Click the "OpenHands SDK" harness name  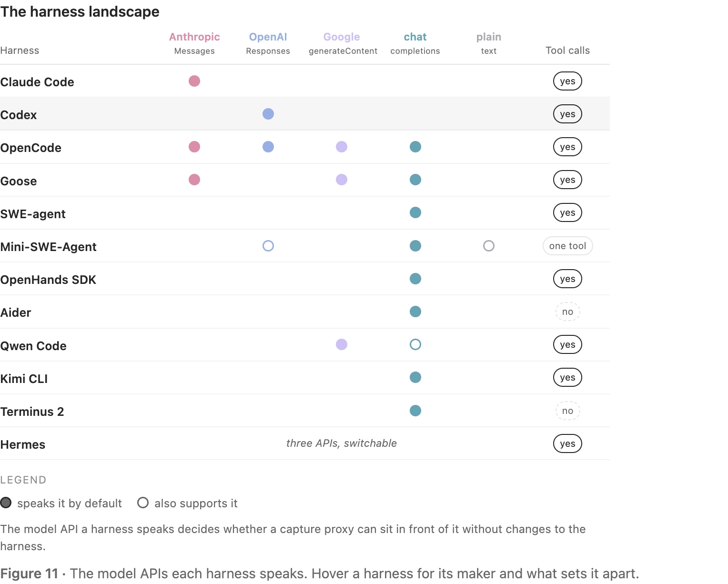pos(48,280)
